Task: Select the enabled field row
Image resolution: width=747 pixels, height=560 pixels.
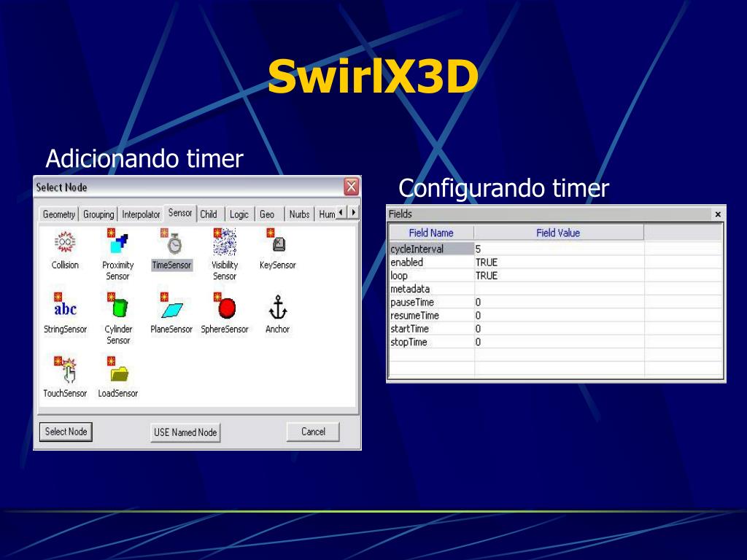Action: pyautogui.click(x=555, y=262)
